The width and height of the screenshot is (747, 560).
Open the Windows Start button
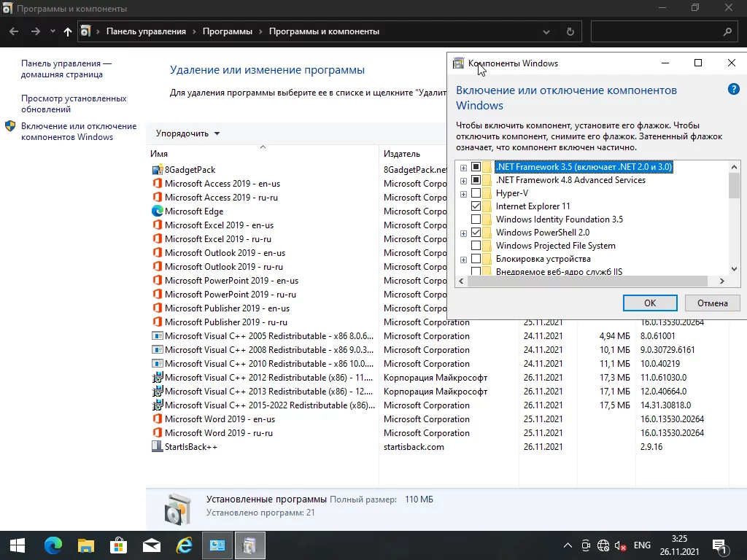pyautogui.click(x=18, y=545)
